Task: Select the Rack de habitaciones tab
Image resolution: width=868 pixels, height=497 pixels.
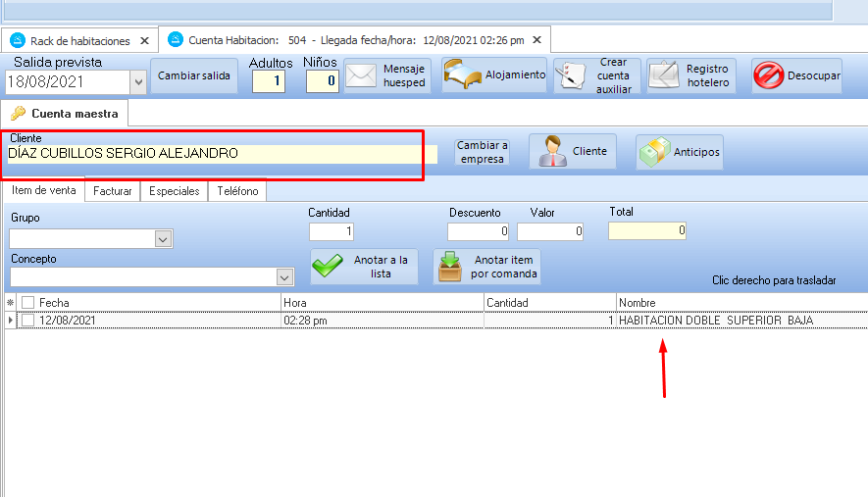Action: point(79,41)
